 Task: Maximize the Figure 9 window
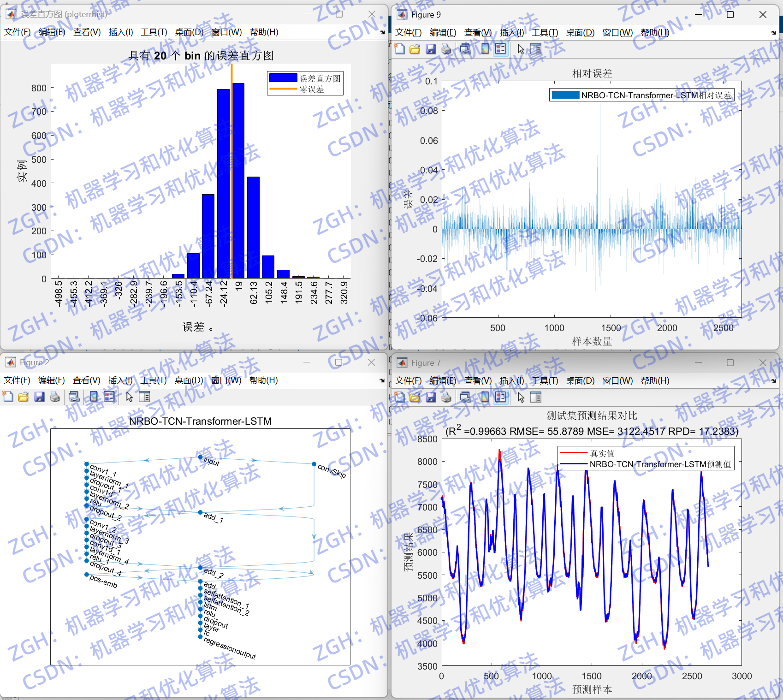click(x=730, y=14)
